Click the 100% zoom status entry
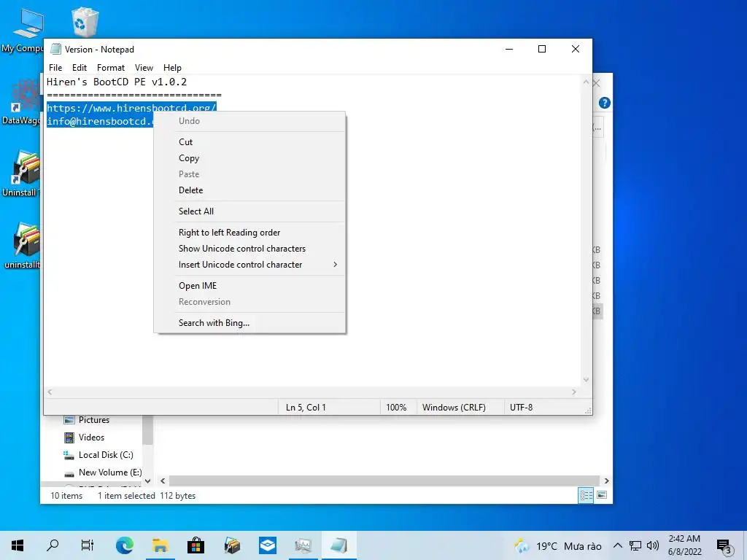This screenshot has width=747, height=560. click(x=396, y=408)
